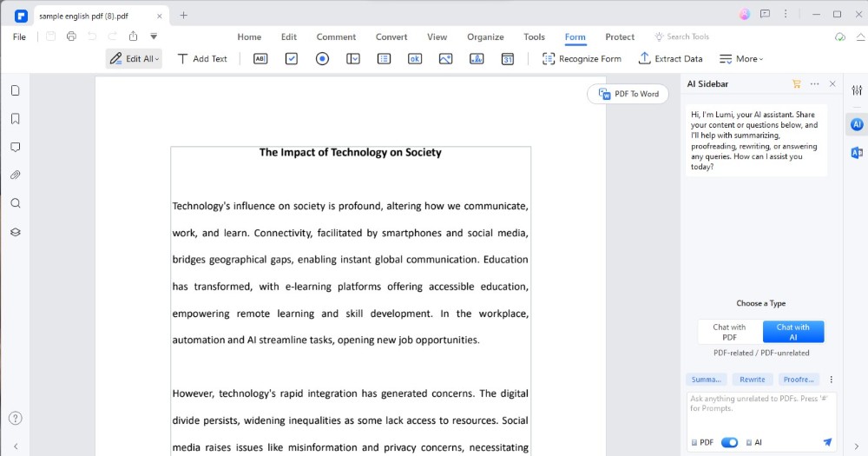Select the list box form tool

click(384, 59)
